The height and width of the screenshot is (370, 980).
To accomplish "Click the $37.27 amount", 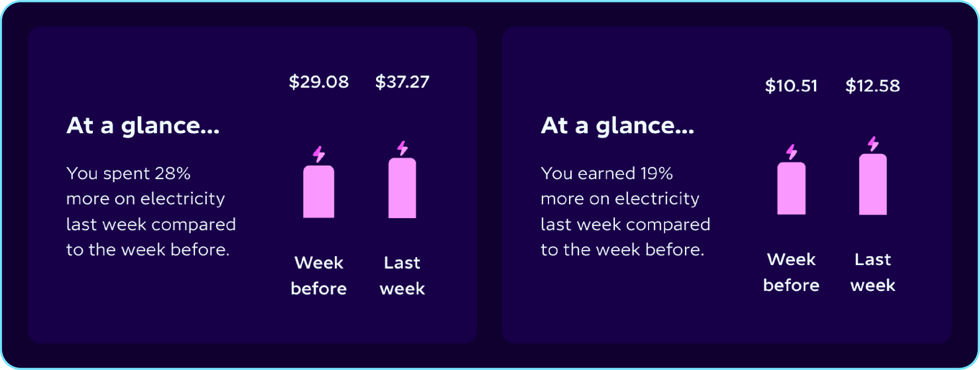I will point(402,82).
